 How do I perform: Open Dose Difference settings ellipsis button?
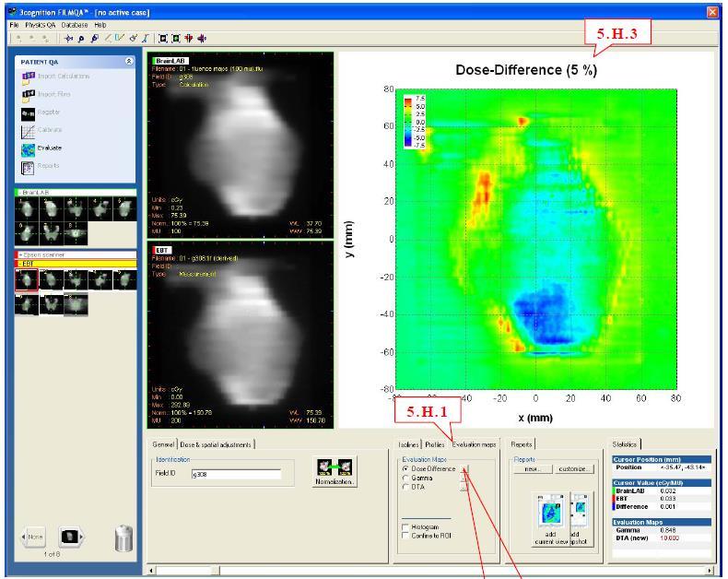pyautogui.click(x=464, y=469)
